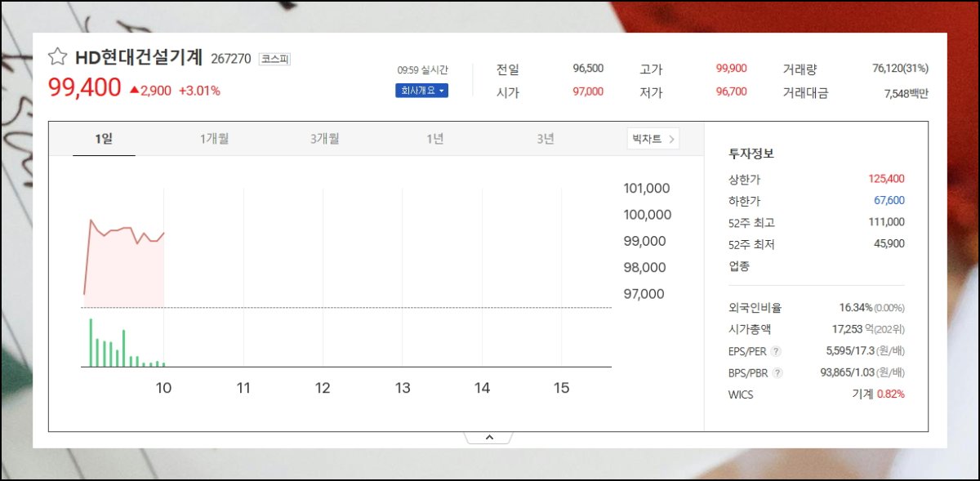Click the BPS/PBR help question icon
The height and width of the screenshot is (481, 980).
click(777, 372)
